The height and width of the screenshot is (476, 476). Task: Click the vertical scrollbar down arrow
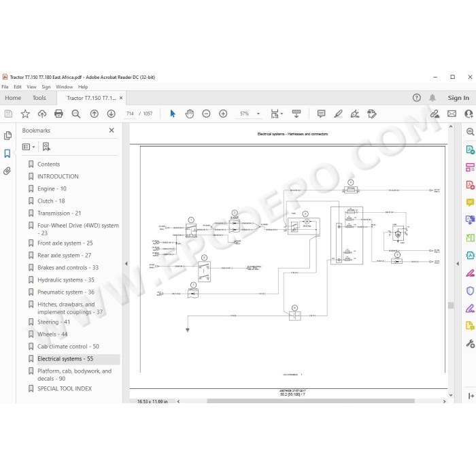tap(451, 395)
